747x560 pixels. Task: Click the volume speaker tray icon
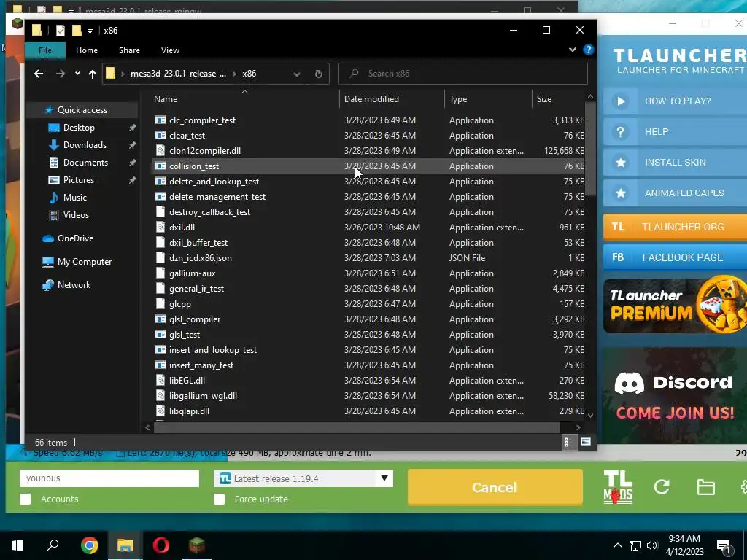(652, 545)
